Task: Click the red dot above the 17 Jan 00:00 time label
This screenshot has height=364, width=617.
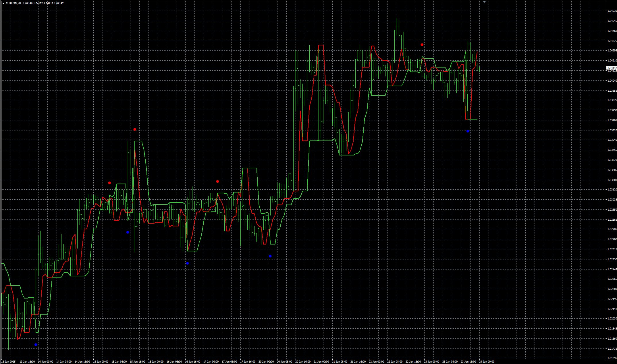Action: (x=217, y=182)
